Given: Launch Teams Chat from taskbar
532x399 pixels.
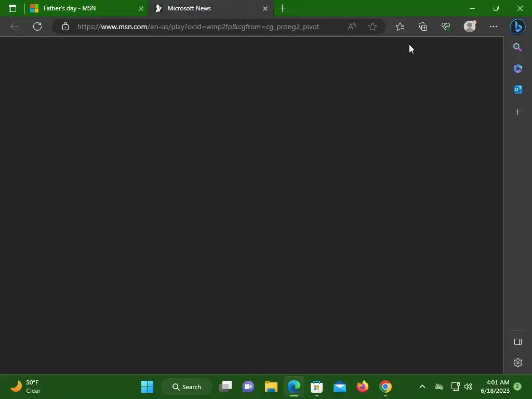Looking at the screenshot, I should click(x=248, y=387).
